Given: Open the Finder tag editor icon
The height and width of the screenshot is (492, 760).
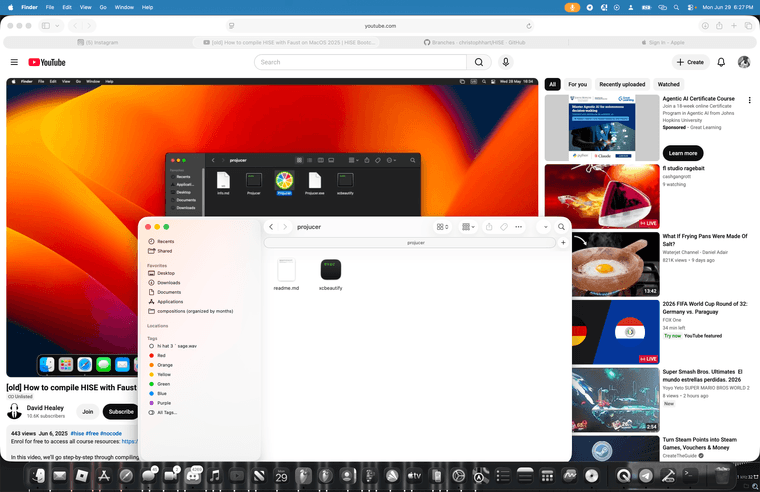Looking at the screenshot, I should (504, 227).
